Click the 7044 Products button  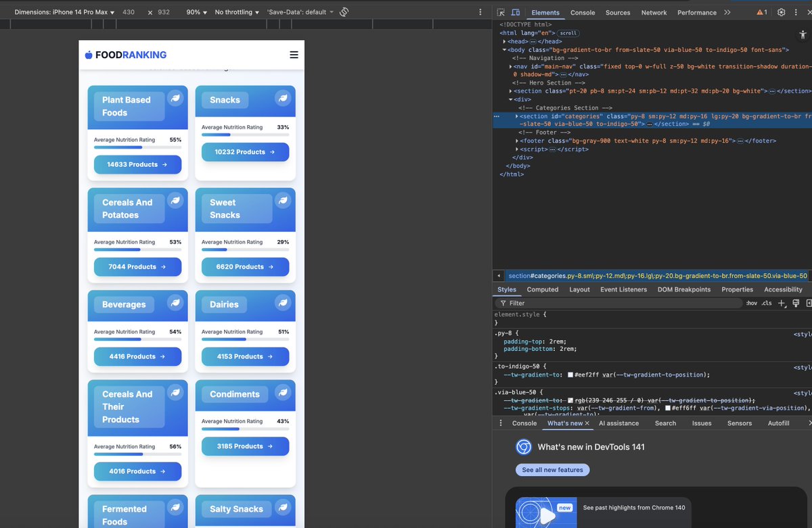click(137, 267)
